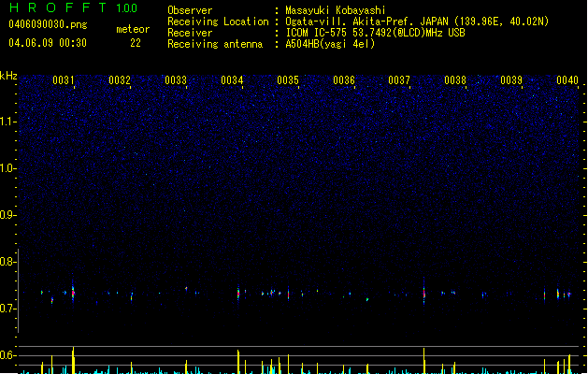Click the 0037 time marker
Screen dimensions: 588x374
coord(399,80)
